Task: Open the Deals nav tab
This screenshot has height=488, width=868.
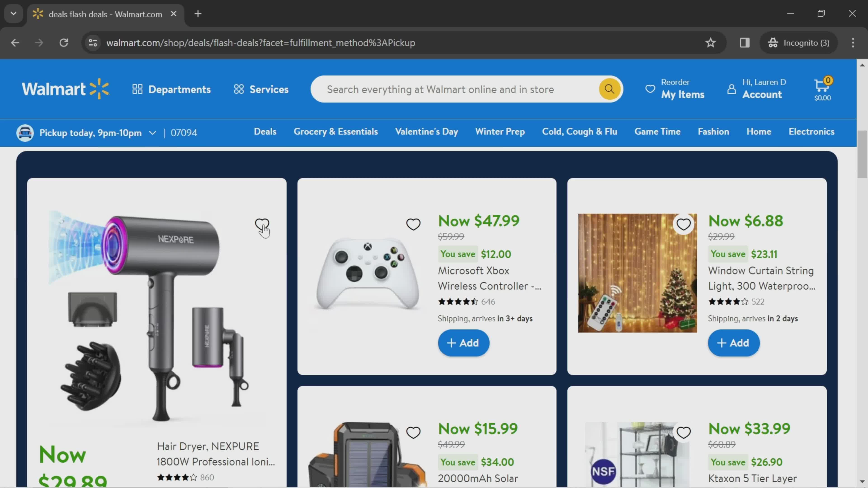Action: click(265, 132)
